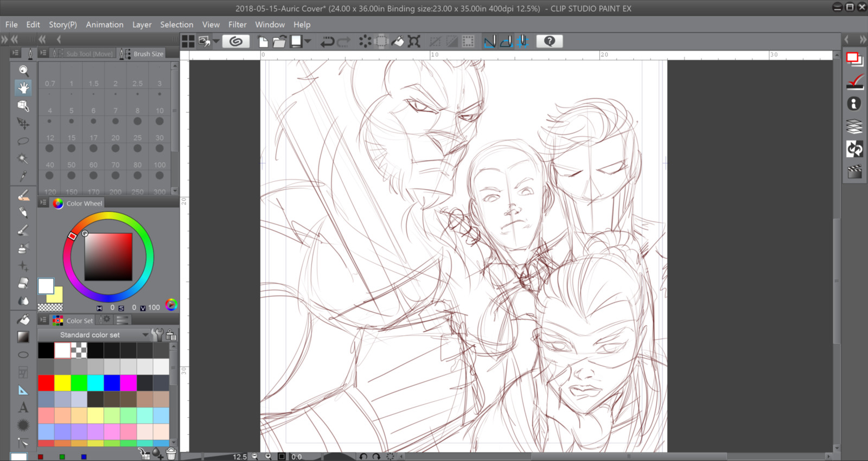The height and width of the screenshot is (461, 868).
Task: Click the color wheel saturation square
Action: [x=108, y=257]
